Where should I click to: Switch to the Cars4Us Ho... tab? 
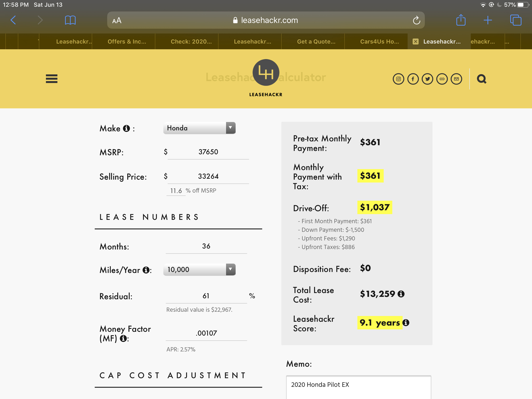point(379,42)
